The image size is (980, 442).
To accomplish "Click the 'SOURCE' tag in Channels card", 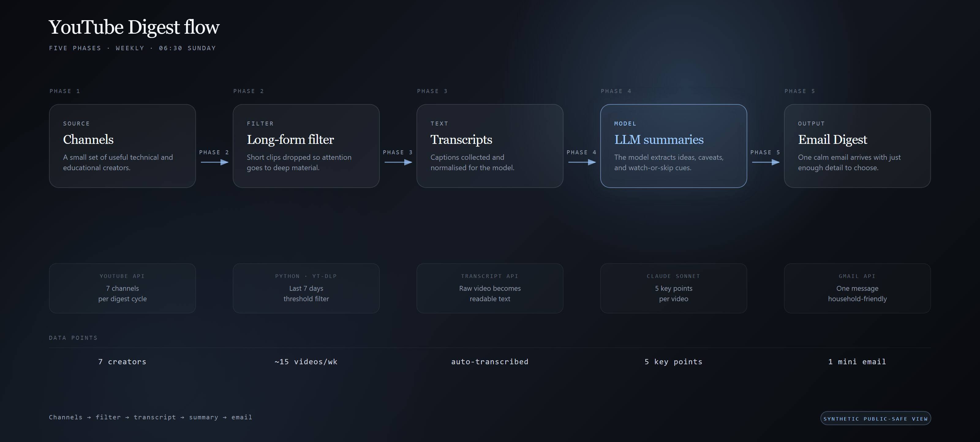I will coord(77,124).
